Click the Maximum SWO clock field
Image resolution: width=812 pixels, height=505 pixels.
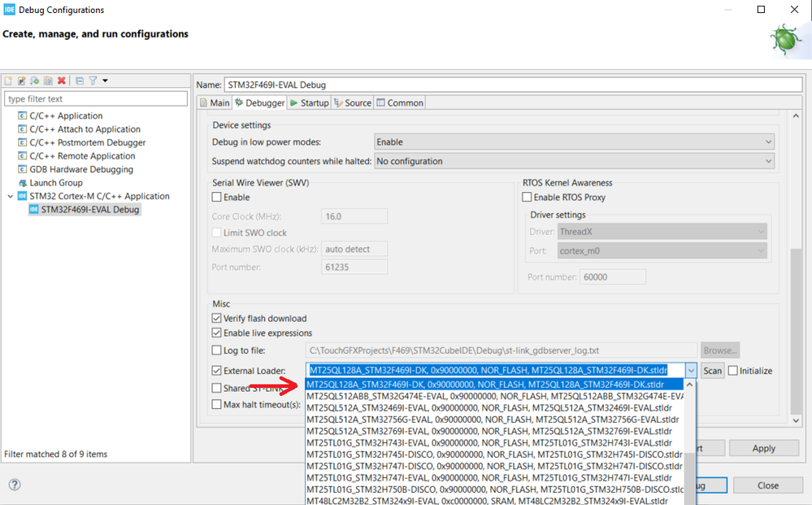tap(354, 249)
